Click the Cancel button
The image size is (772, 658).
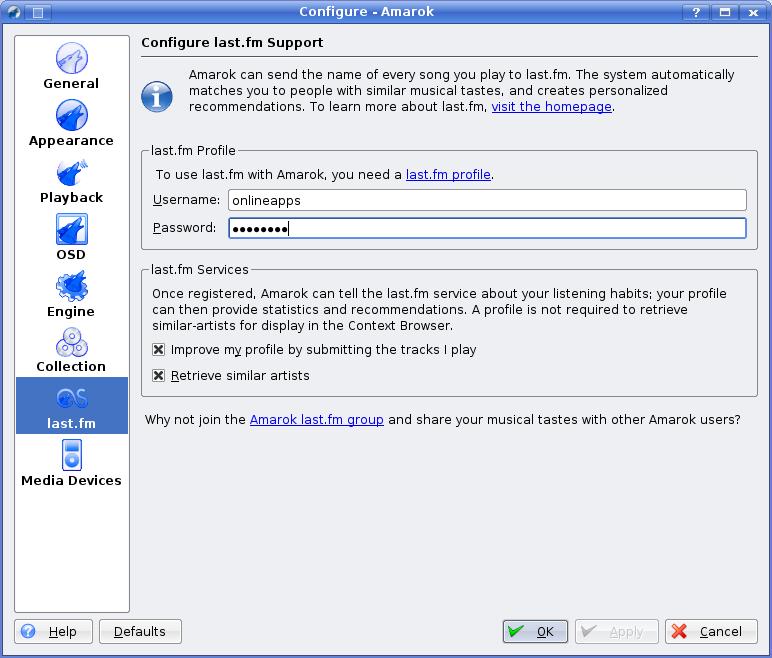pos(711,631)
